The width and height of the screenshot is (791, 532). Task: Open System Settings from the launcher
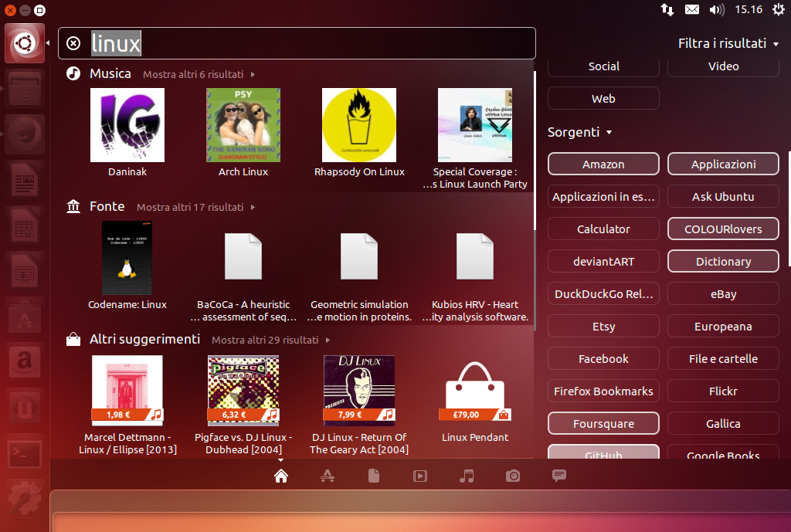tap(25, 498)
